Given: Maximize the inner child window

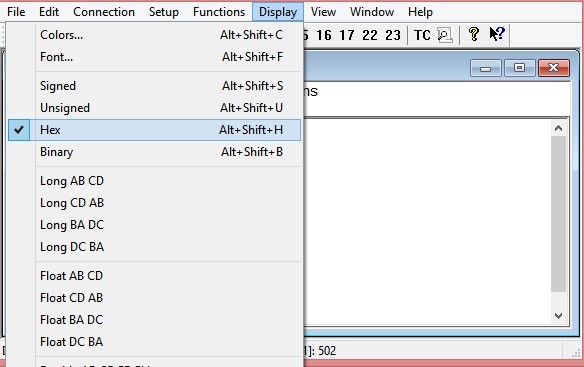Looking at the screenshot, I should coord(519,68).
